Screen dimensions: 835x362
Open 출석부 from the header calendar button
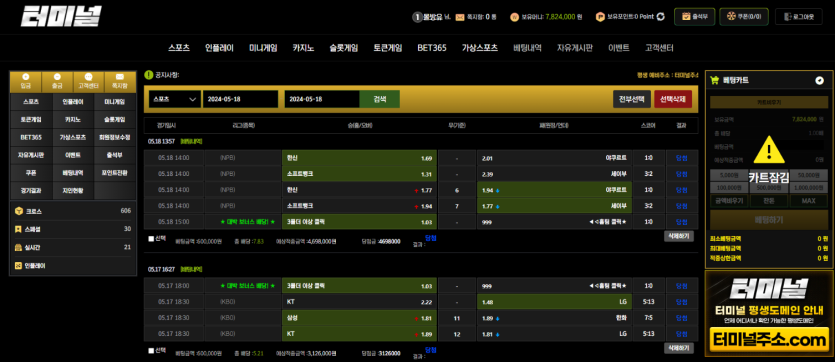(x=694, y=17)
